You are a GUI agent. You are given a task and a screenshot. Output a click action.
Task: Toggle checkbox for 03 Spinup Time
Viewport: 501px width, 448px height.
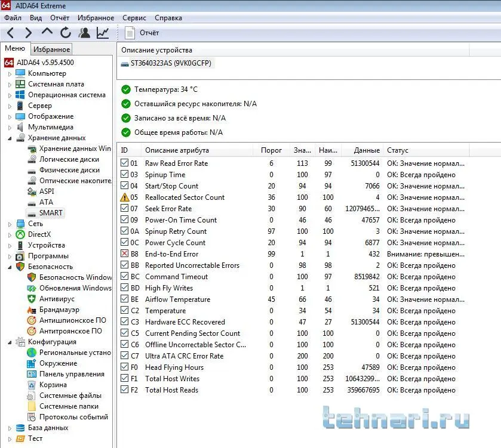tap(124, 174)
